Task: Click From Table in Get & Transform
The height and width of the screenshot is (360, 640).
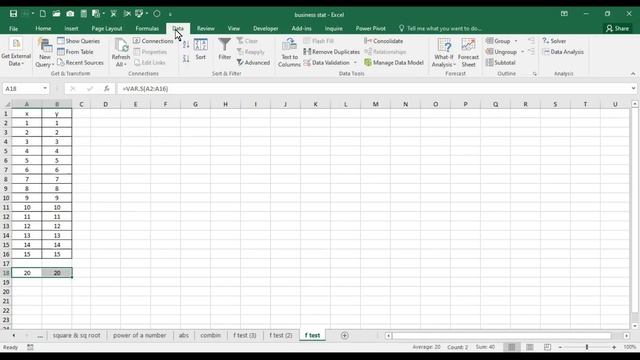Action: [75, 52]
